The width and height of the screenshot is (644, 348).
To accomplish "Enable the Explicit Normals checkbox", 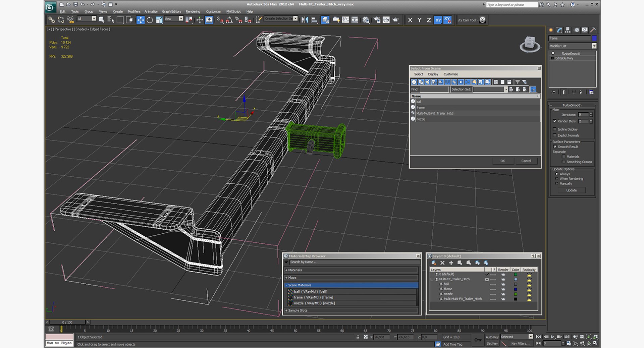I will (554, 135).
